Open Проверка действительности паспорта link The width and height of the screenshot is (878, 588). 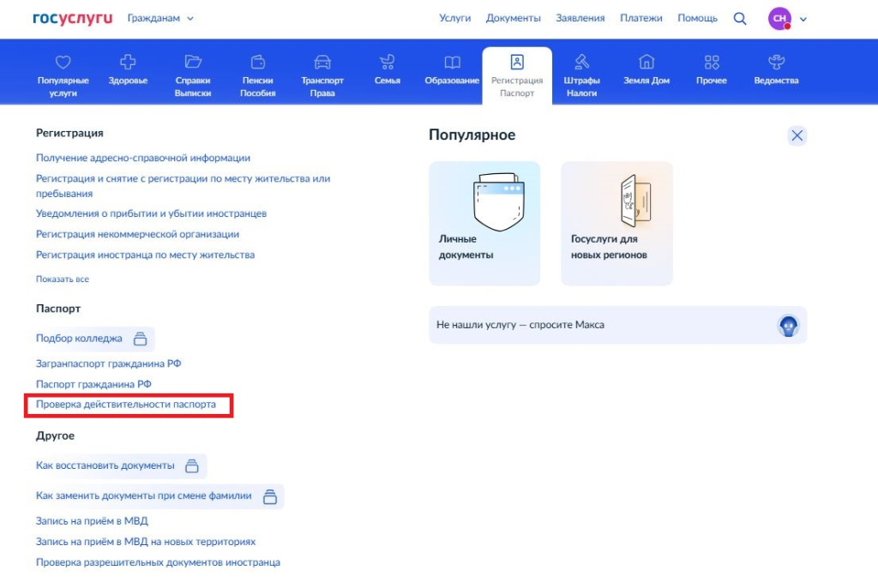126,405
